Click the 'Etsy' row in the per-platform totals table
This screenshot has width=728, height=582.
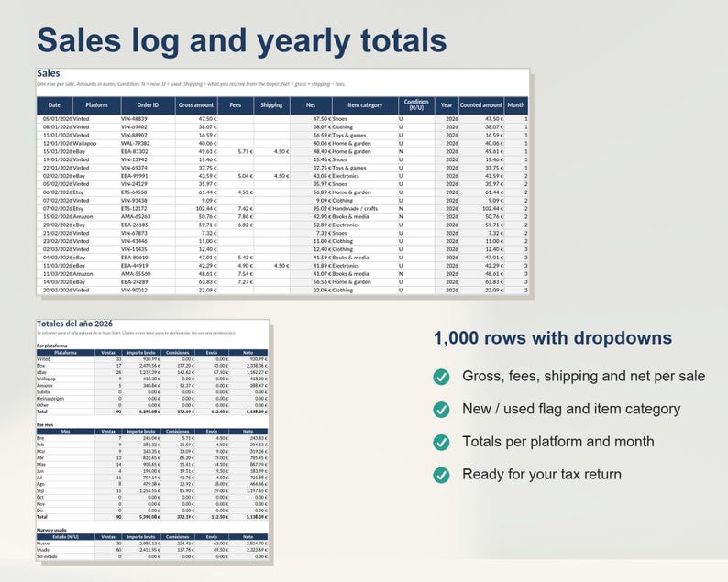click(x=152, y=366)
